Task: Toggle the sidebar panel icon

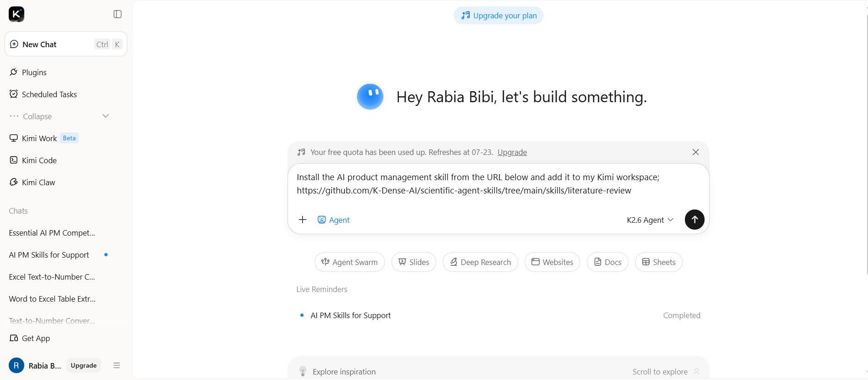Action: click(x=118, y=14)
